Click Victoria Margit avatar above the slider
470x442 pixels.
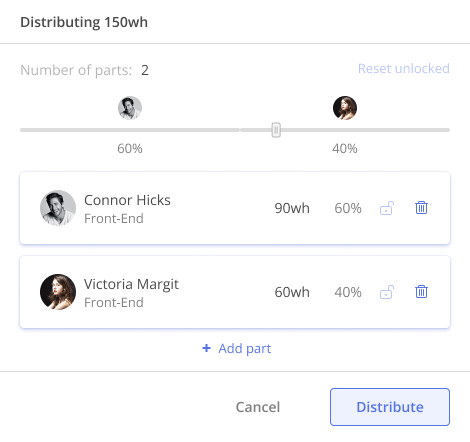(x=345, y=108)
